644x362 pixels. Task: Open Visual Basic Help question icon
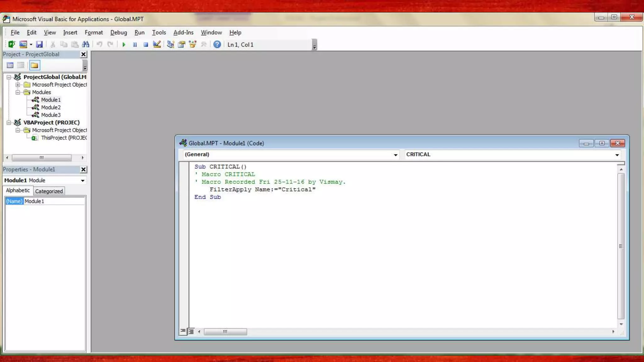pos(217,44)
